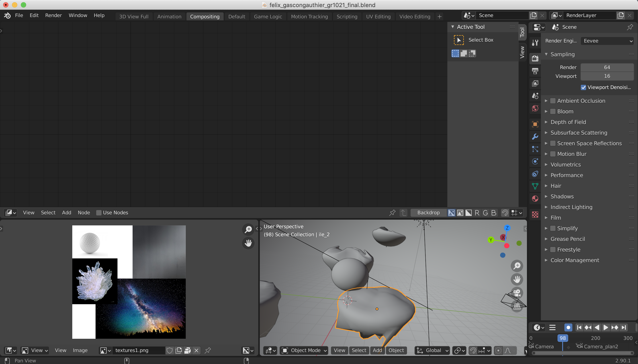The image size is (638, 364).
Task: Switch to the UV Editing workspace tab
Action: tap(378, 17)
